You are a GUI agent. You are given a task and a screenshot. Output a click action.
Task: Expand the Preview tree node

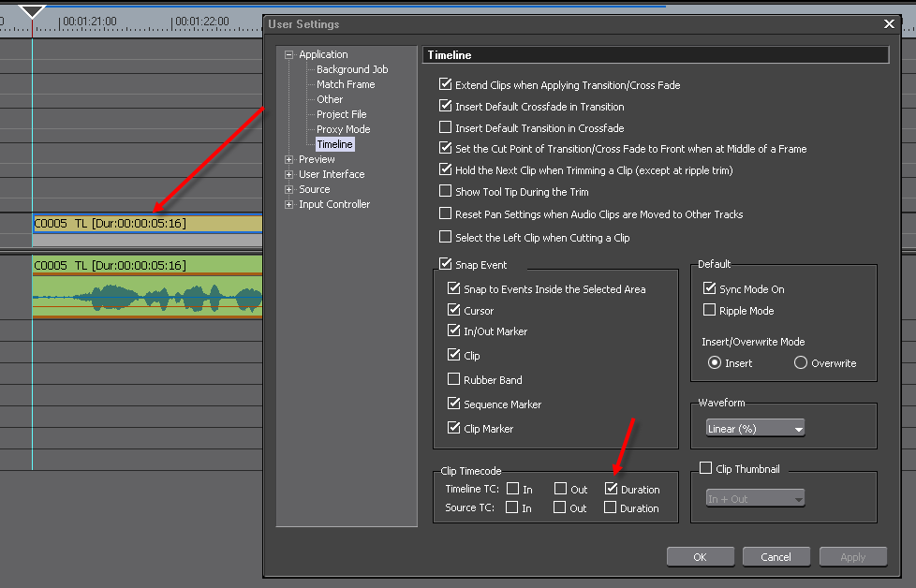point(289,159)
